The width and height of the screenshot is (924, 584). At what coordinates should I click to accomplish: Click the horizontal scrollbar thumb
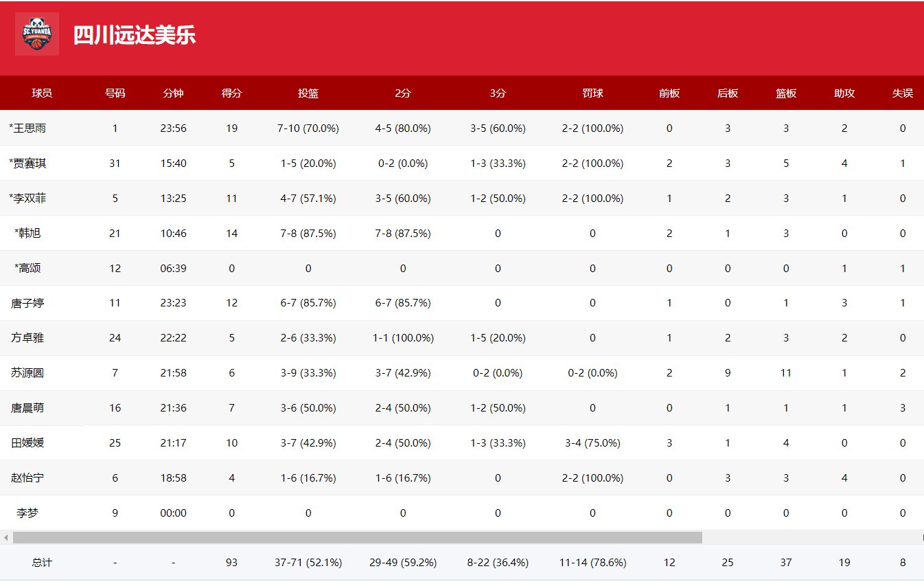pyautogui.click(x=357, y=537)
